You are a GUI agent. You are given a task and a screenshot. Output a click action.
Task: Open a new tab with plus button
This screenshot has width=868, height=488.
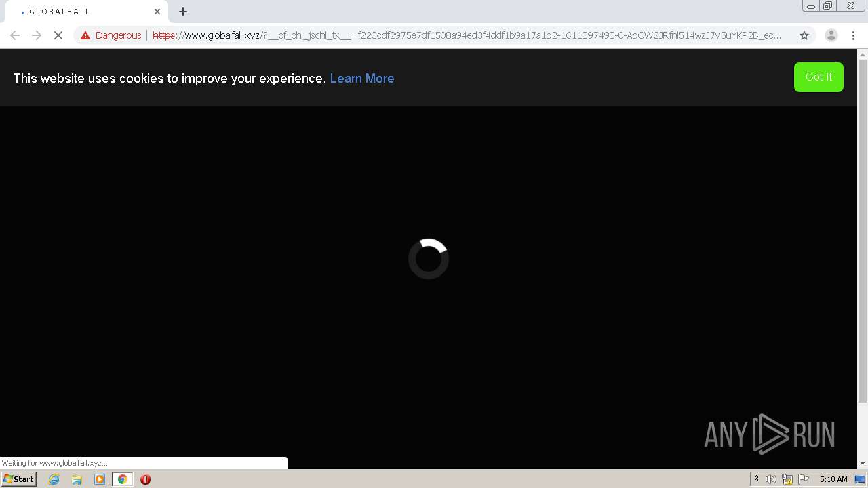click(x=183, y=12)
